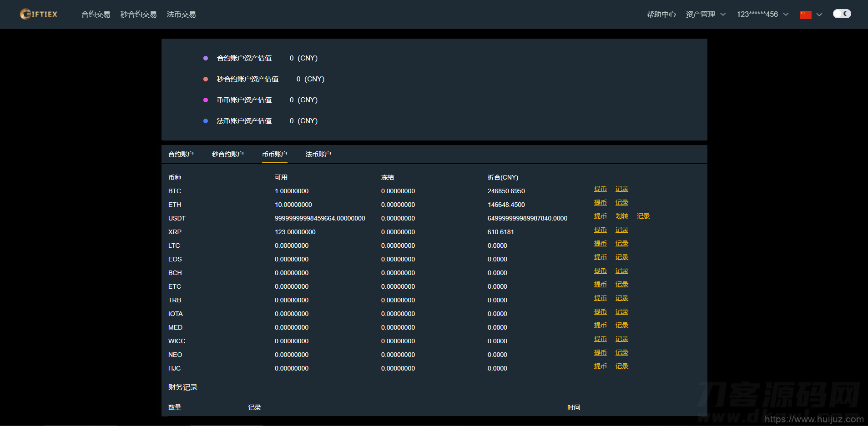The height and width of the screenshot is (426, 868).
Task: Open 法币交易 in the top navigation
Action: tap(181, 15)
